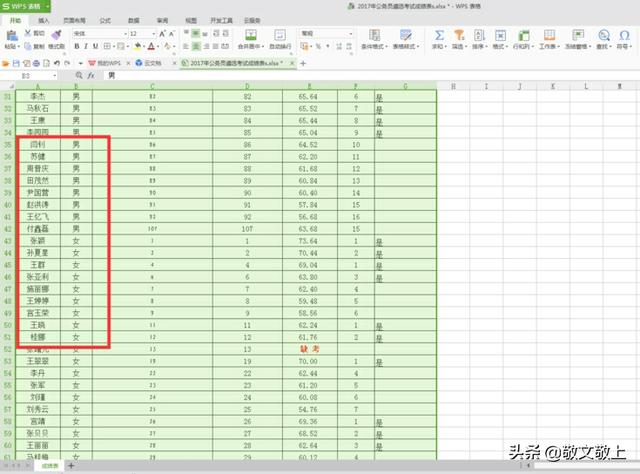Screen dimensions: 640x474
Task: Open the font name dropdown
Action: [x=126, y=33]
